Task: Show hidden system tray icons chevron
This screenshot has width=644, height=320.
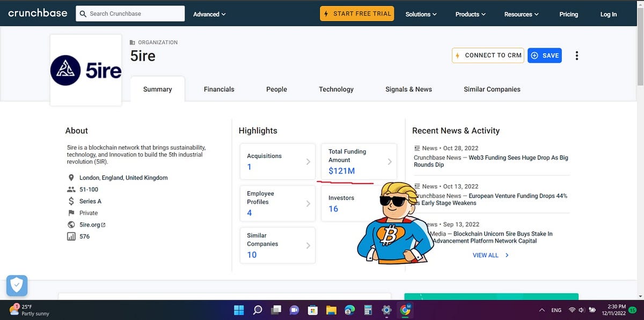Action: (x=541, y=310)
